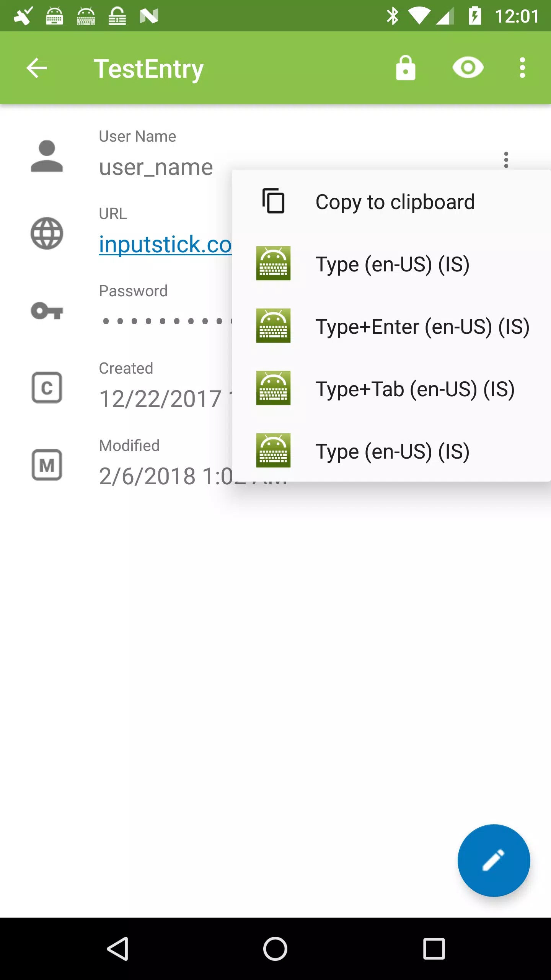Click the key icon beside Password
Image resolution: width=551 pixels, height=980 pixels.
point(47,311)
